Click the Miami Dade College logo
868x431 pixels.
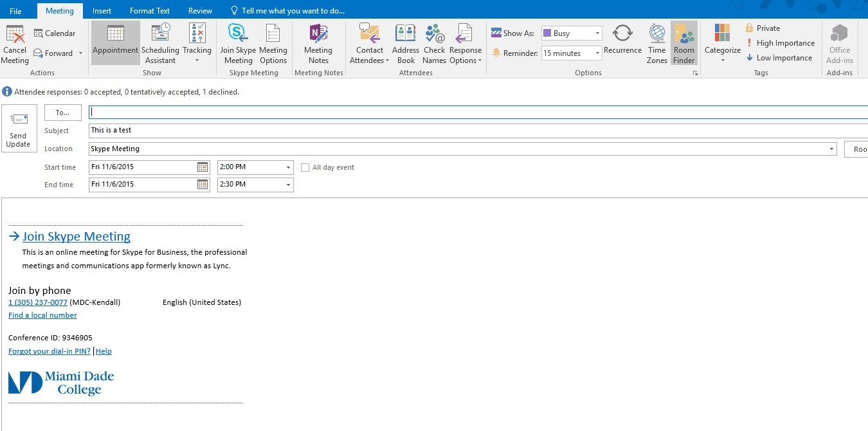[x=61, y=382]
